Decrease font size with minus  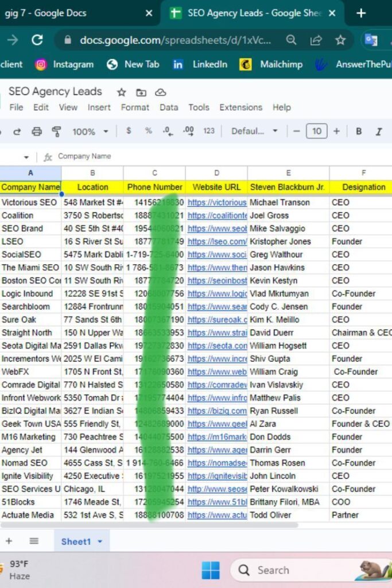[296, 131]
